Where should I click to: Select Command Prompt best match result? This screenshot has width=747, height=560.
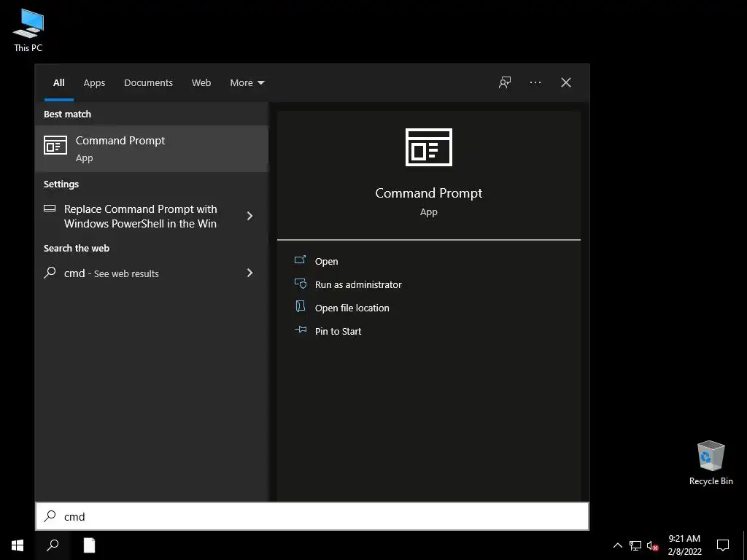coord(152,149)
